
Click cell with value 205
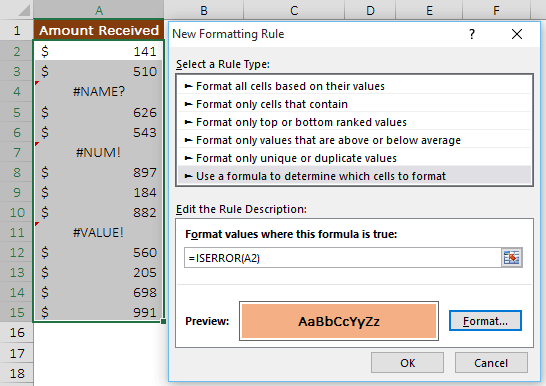tap(99, 273)
